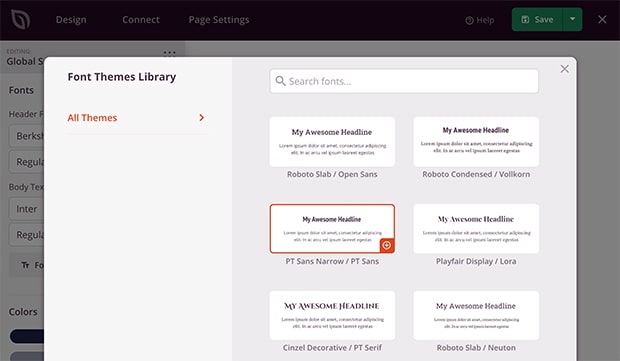Expand the Save dropdown arrow
The width and height of the screenshot is (620, 361).
point(573,19)
